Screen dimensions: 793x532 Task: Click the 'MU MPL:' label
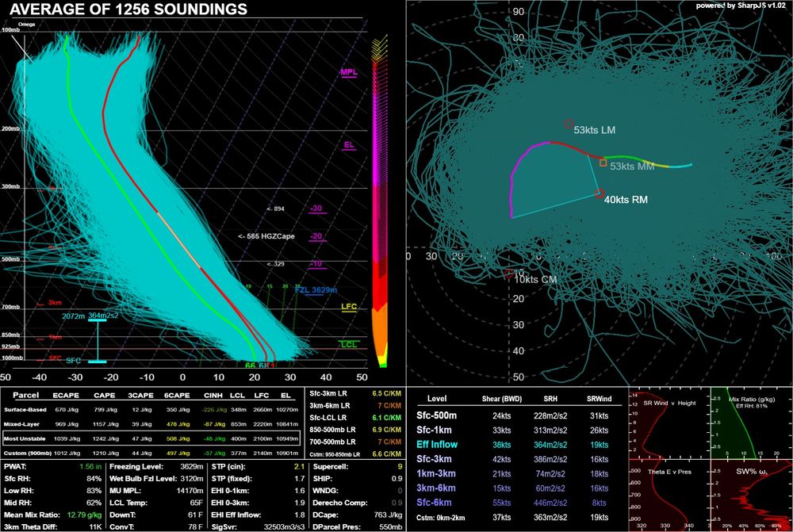(127, 491)
